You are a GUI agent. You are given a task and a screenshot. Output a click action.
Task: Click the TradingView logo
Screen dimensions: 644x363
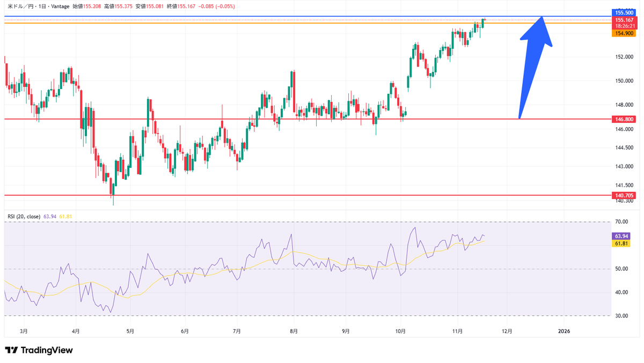[39, 350]
